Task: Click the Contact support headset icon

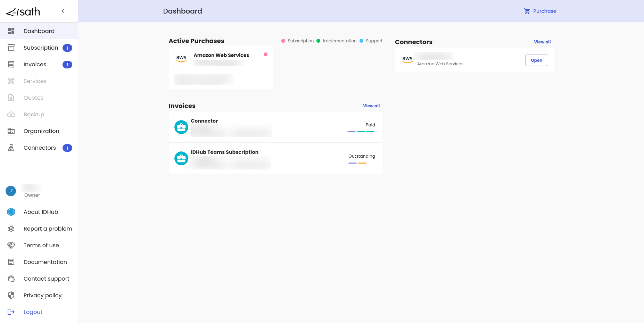Action: pyautogui.click(x=11, y=279)
